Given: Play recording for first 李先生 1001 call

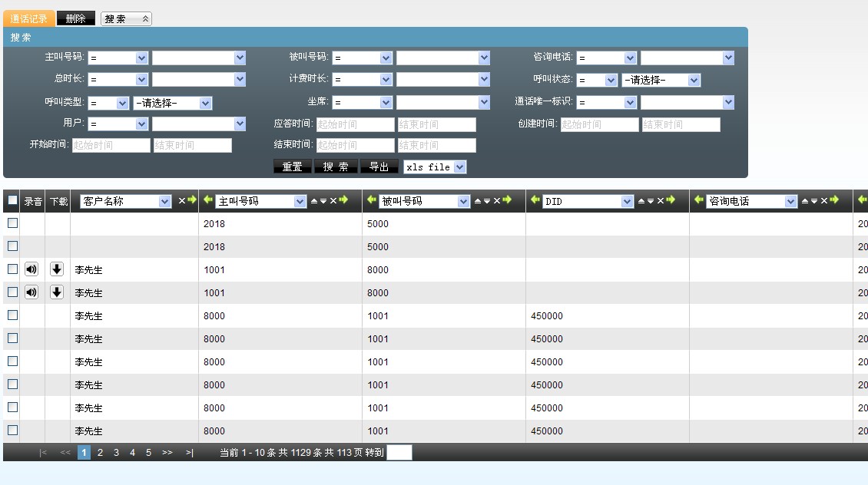Looking at the screenshot, I should point(31,269).
